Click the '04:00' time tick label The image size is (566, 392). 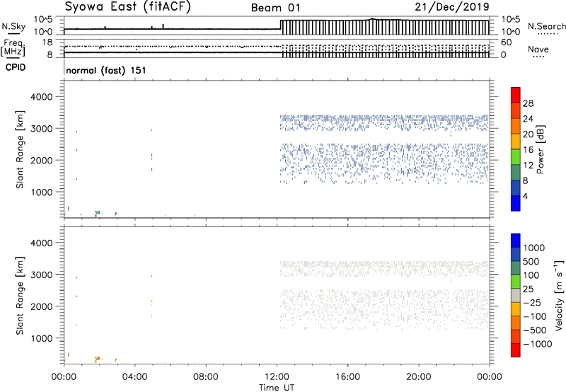[x=134, y=377]
